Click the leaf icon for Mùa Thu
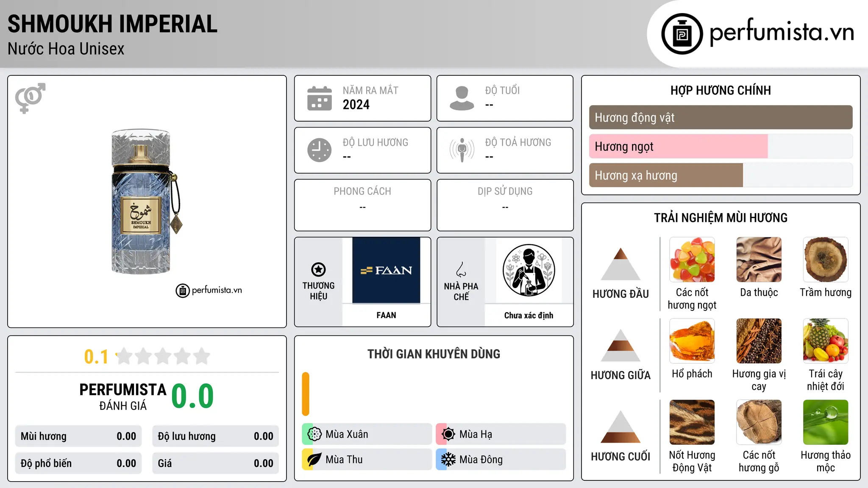 coord(314,460)
